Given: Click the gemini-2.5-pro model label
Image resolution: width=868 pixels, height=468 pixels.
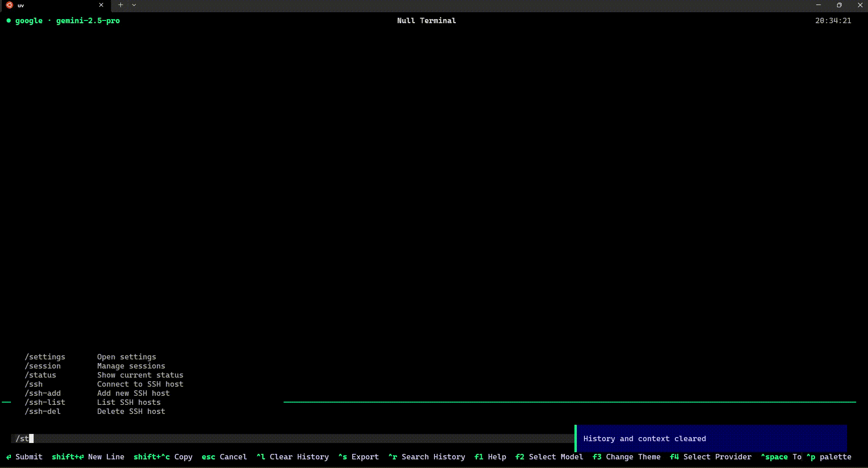Looking at the screenshot, I should click(x=88, y=21).
